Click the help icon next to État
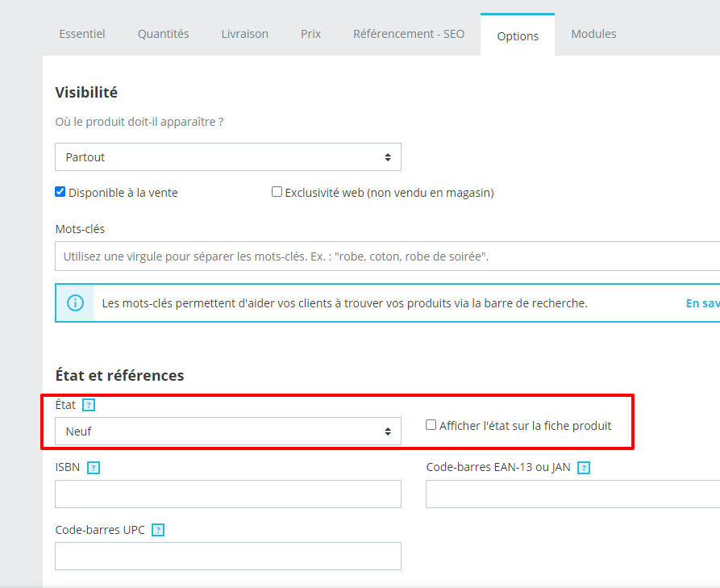 click(89, 405)
